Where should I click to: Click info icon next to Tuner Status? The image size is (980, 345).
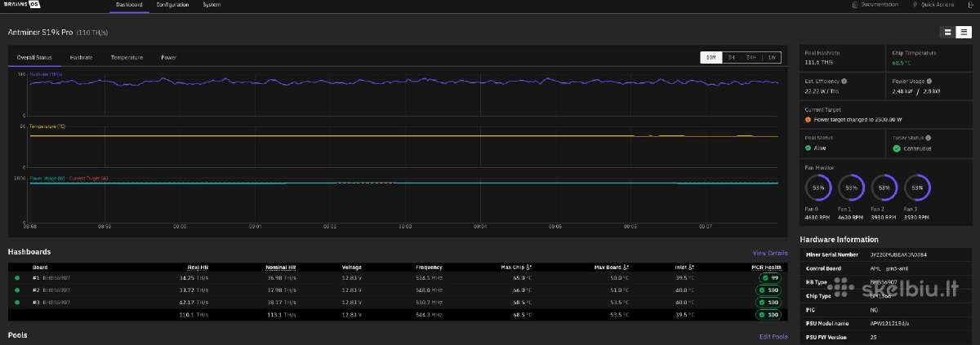(x=928, y=138)
